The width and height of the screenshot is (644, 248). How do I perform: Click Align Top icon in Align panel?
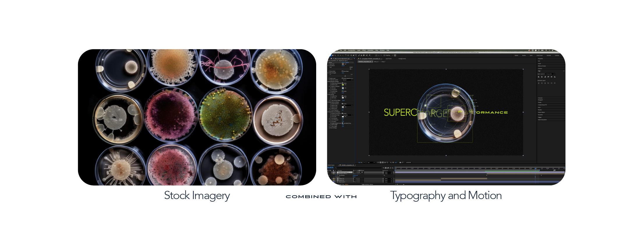point(548,77)
